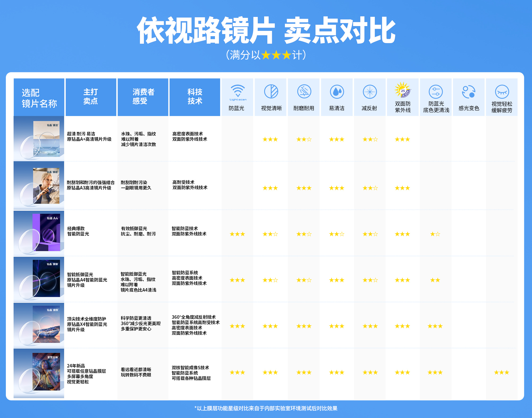Click 膜洁 row 双面防紫外线 star rating
This screenshot has width=532, height=418.
click(402, 139)
